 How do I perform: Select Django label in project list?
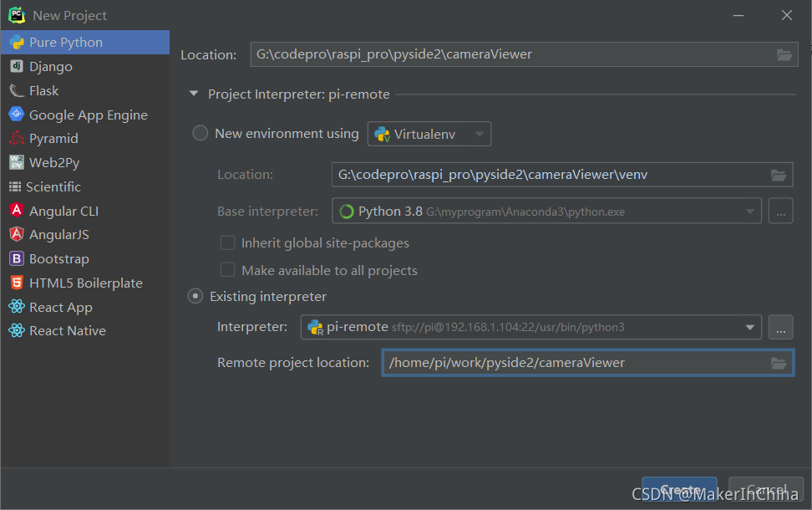(51, 66)
